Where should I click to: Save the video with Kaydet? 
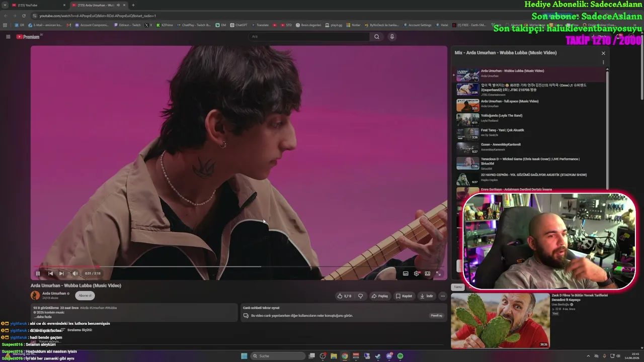point(404,296)
